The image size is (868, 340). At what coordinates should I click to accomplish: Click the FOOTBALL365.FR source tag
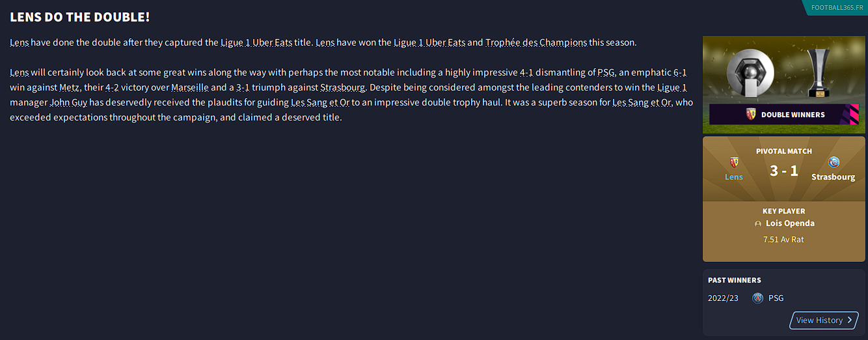click(x=837, y=7)
